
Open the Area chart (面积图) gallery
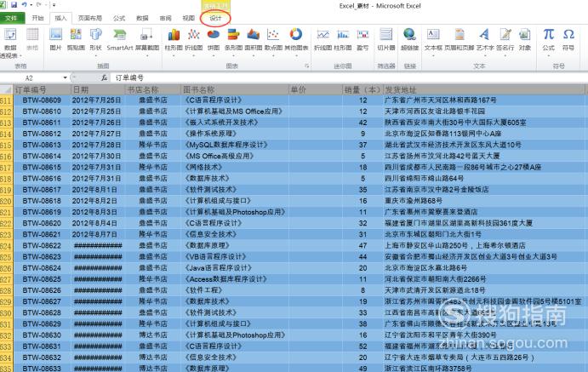tap(254, 42)
